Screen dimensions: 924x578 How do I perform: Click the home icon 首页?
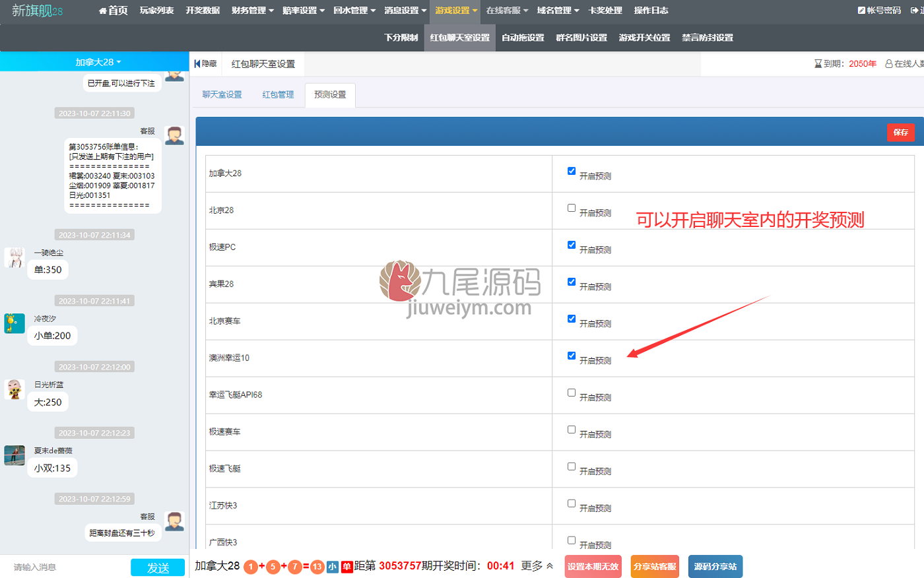click(103, 11)
